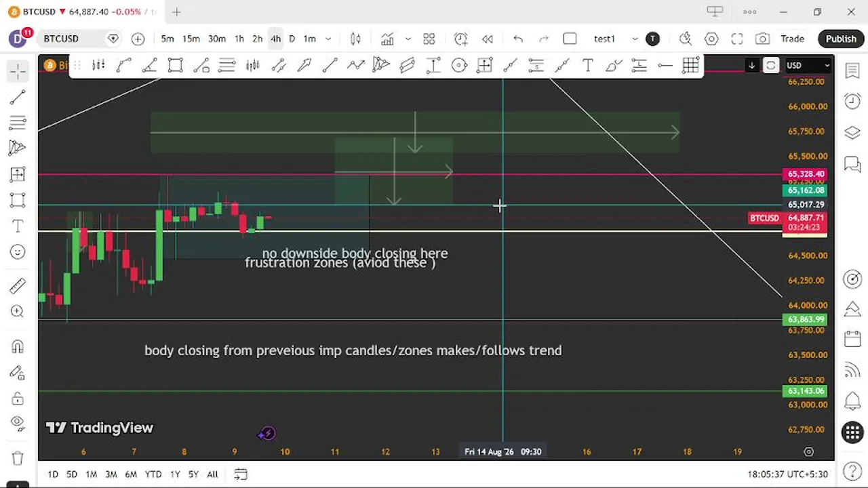The image size is (868, 488).
Task: Select the text tool in left sidebar
Action: pyautogui.click(x=18, y=226)
